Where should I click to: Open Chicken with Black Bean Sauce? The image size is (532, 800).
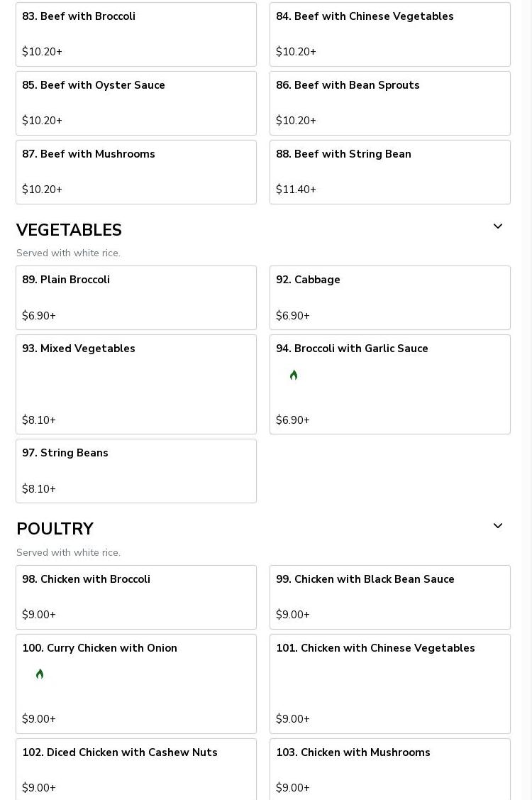(389, 597)
